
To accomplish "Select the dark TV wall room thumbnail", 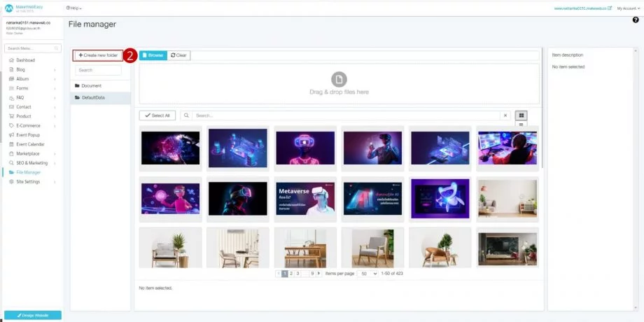I will coord(507,248).
